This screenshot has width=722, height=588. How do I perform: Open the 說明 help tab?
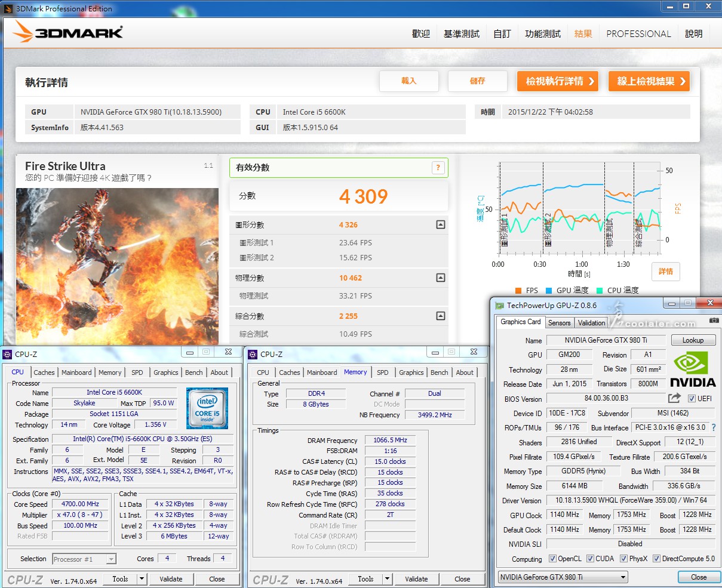(694, 34)
